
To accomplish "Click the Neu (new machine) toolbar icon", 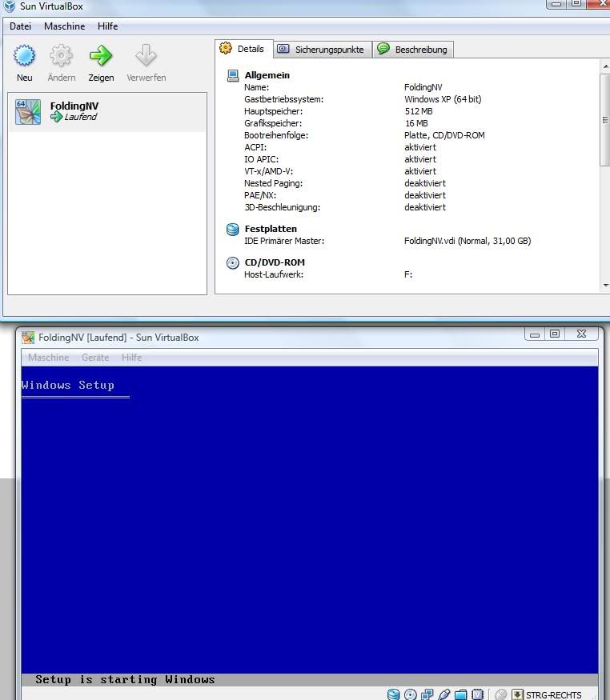I will [24, 56].
